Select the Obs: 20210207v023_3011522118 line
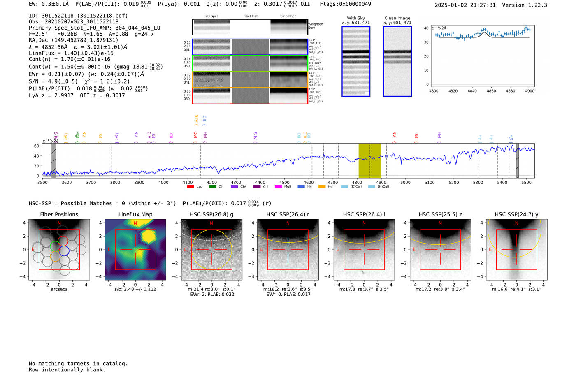 pos(74,21)
